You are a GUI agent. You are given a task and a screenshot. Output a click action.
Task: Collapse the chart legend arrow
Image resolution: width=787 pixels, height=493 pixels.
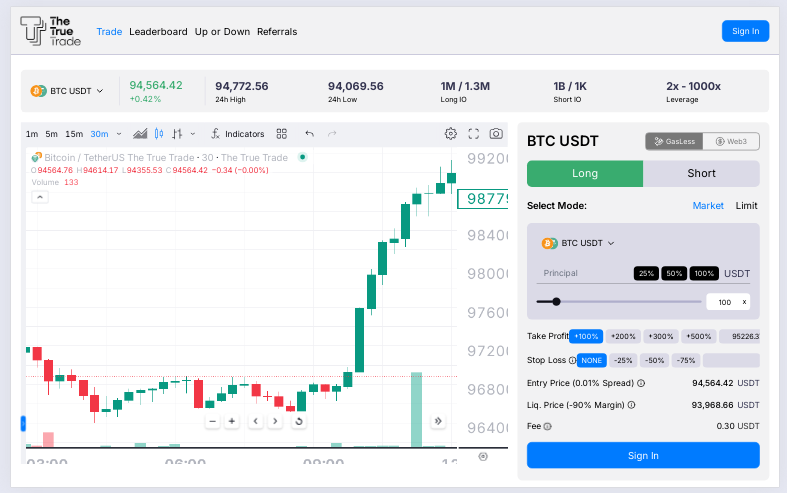40,197
